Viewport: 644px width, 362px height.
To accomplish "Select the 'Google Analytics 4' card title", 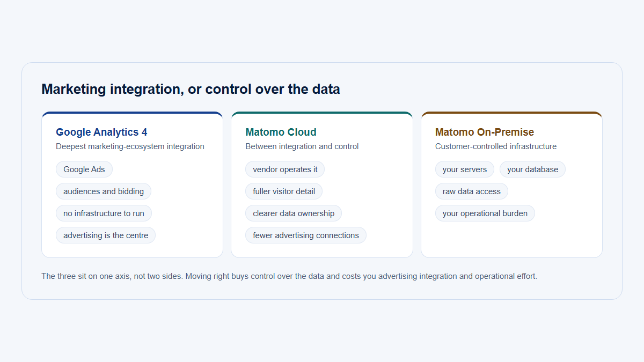I will (101, 132).
